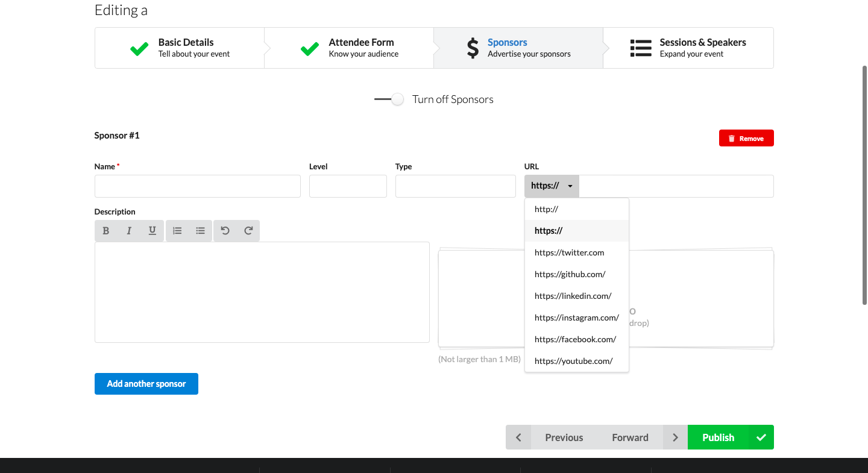
Task: Choose https:// from the URL prefix list
Action: pyautogui.click(x=577, y=231)
